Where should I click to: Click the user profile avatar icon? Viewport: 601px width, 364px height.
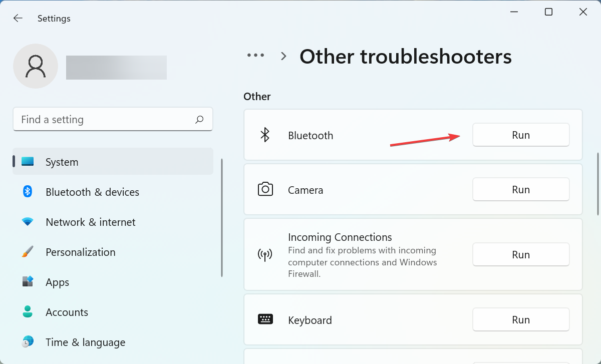coord(36,66)
